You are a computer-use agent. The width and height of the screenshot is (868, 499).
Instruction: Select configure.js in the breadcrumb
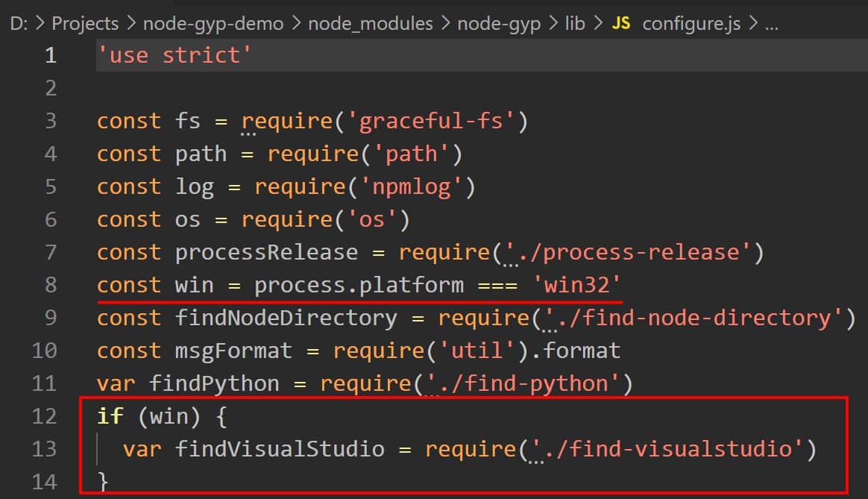click(691, 24)
